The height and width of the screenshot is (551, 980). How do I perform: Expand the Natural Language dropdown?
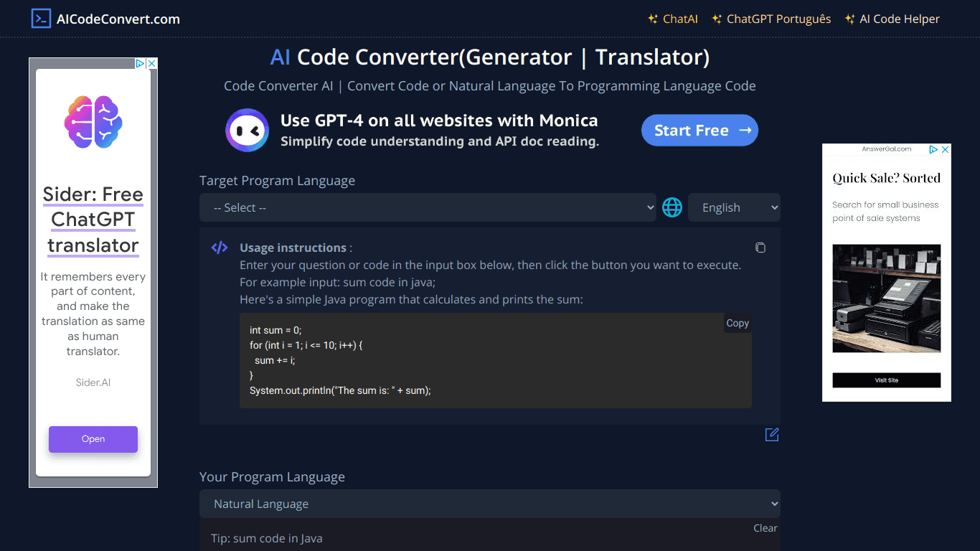[490, 504]
